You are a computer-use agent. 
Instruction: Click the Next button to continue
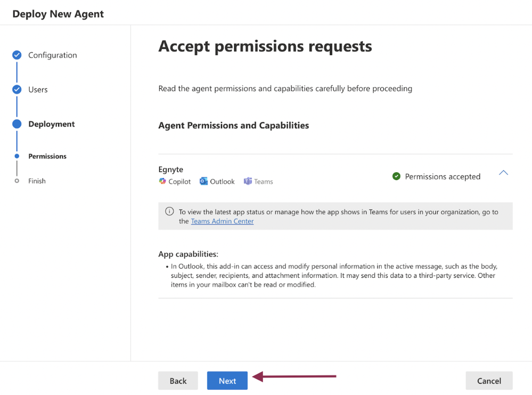click(x=227, y=380)
